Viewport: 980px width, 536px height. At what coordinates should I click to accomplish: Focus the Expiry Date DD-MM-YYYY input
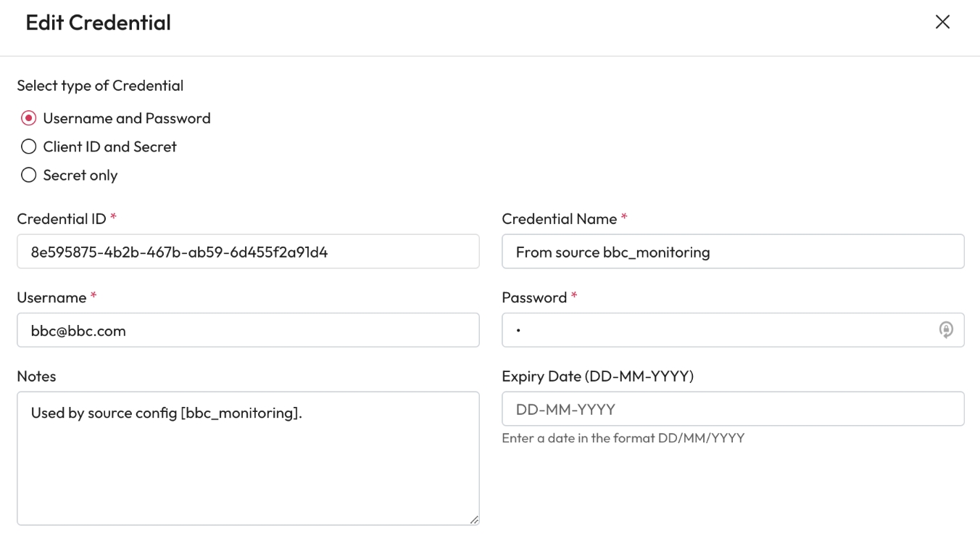coord(732,409)
